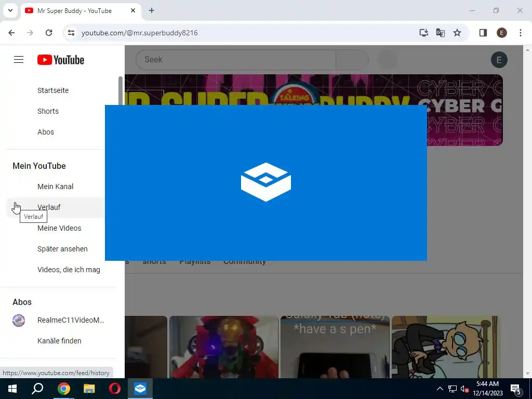Click the Mein YouTube header
532x399 pixels.
coord(39,166)
